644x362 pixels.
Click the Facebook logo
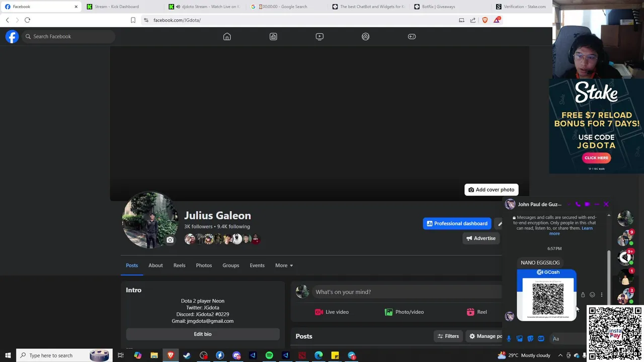(12, 36)
